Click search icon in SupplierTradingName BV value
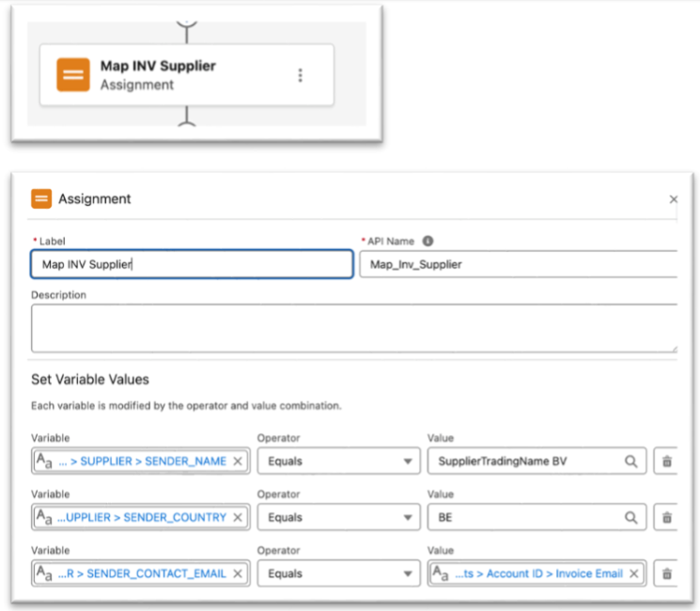 (x=632, y=462)
